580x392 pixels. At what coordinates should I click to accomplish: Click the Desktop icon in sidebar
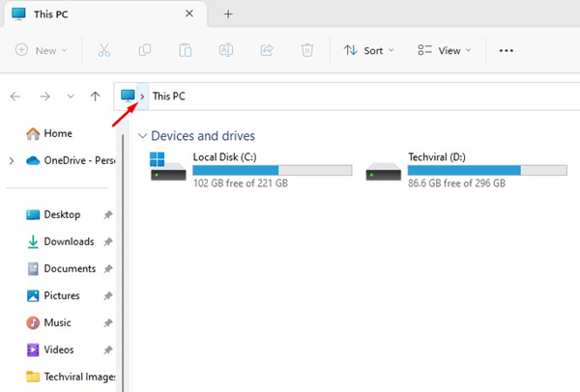(33, 214)
